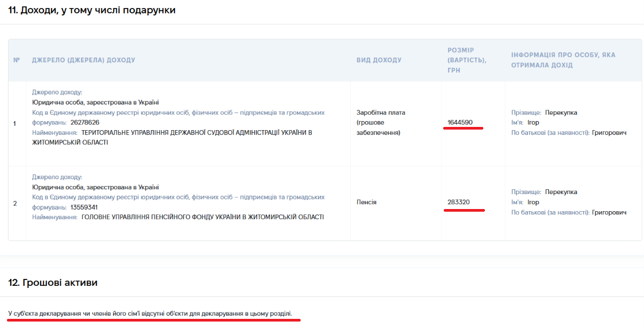Click the "Джерело (джерела) доходу" column header
Image resolution: width=644 pixels, height=329 pixels.
point(84,60)
